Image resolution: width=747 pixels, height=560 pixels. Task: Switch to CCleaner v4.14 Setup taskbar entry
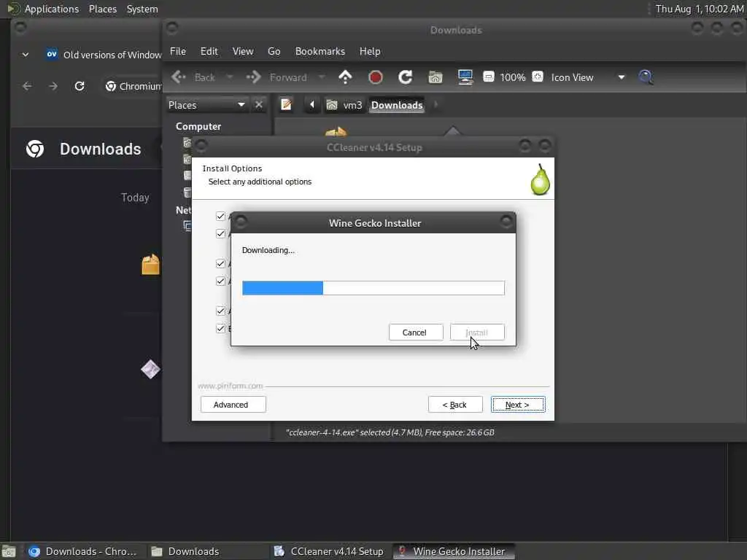[330, 551]
